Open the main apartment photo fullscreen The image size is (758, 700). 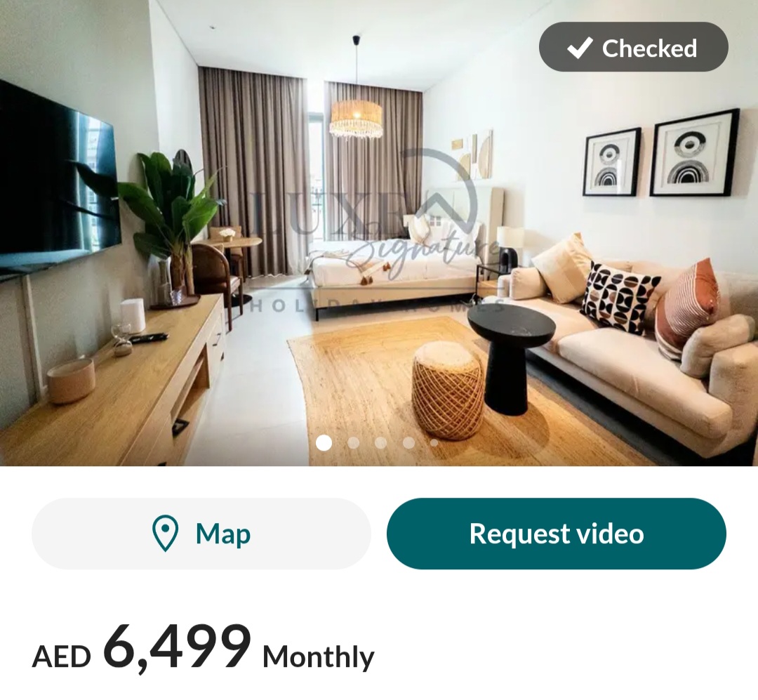pos(379,232)
